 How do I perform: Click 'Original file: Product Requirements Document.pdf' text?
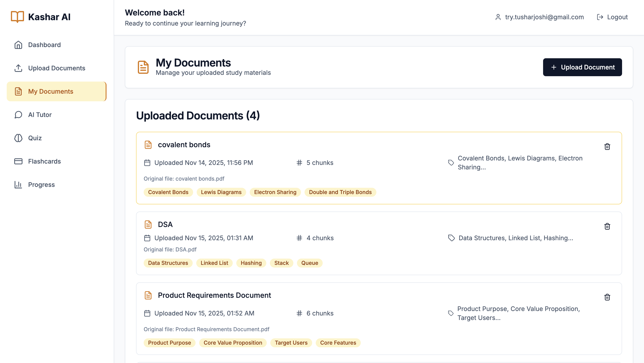[x=207, y=329]
